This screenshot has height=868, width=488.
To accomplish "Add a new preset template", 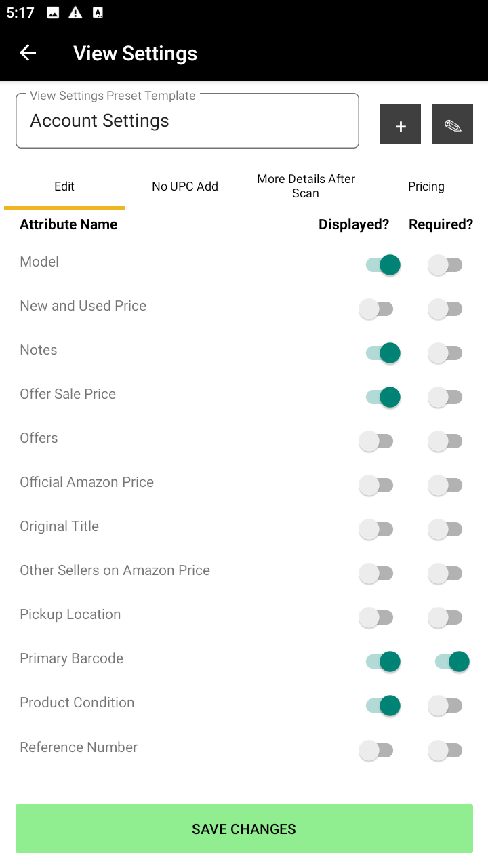I will click(401, 125).
